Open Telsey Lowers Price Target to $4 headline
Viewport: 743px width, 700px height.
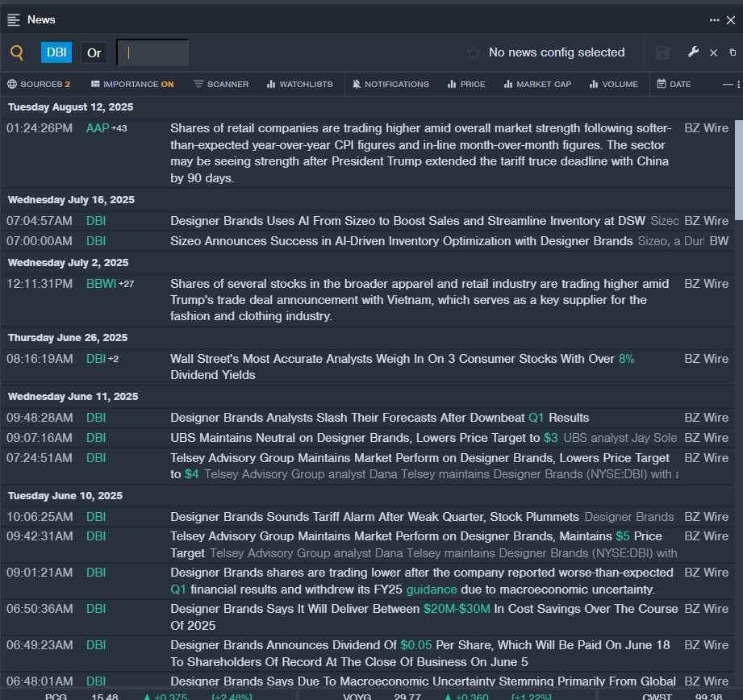(x=420, y=466)
